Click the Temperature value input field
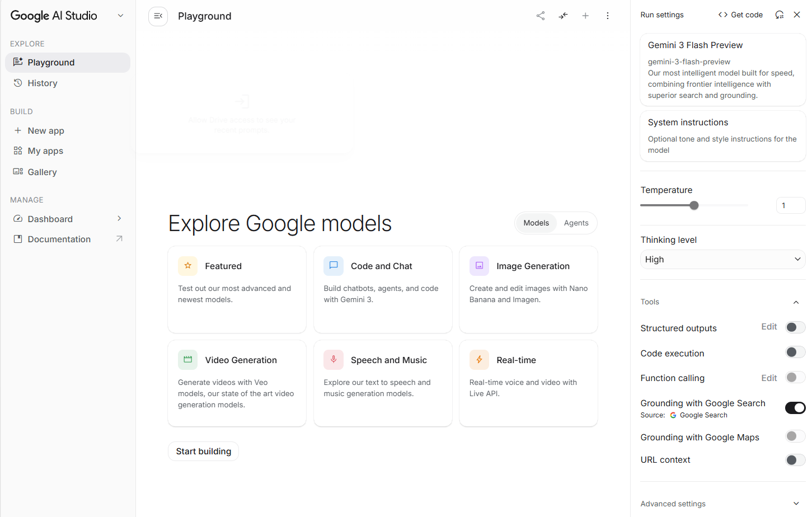 coord(791,205)
